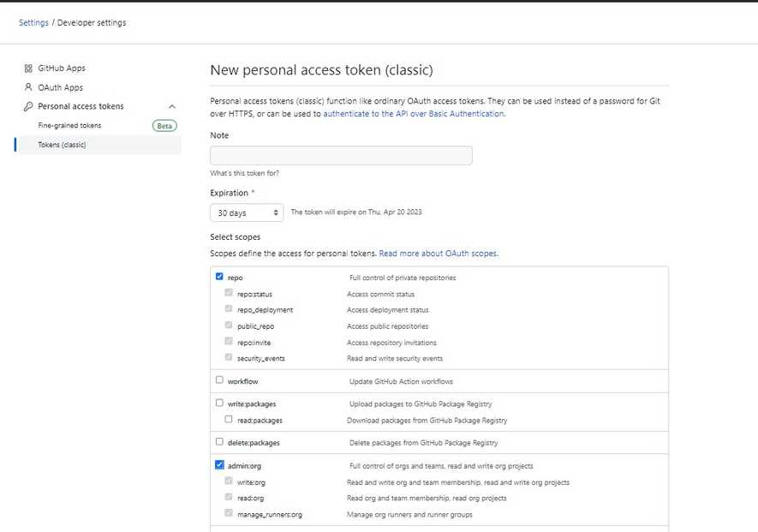Uncheck the repo scope checkbox

coord(220,277)
